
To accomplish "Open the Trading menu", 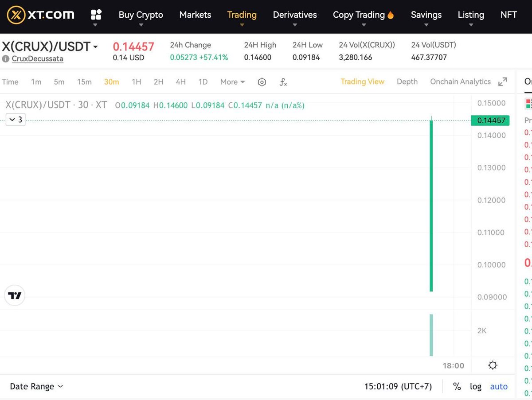I will coord(242,15).
